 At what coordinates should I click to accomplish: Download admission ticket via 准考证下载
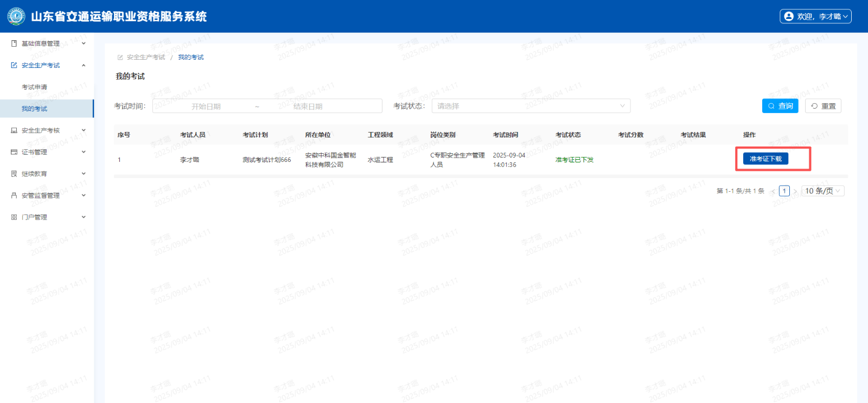765,159
